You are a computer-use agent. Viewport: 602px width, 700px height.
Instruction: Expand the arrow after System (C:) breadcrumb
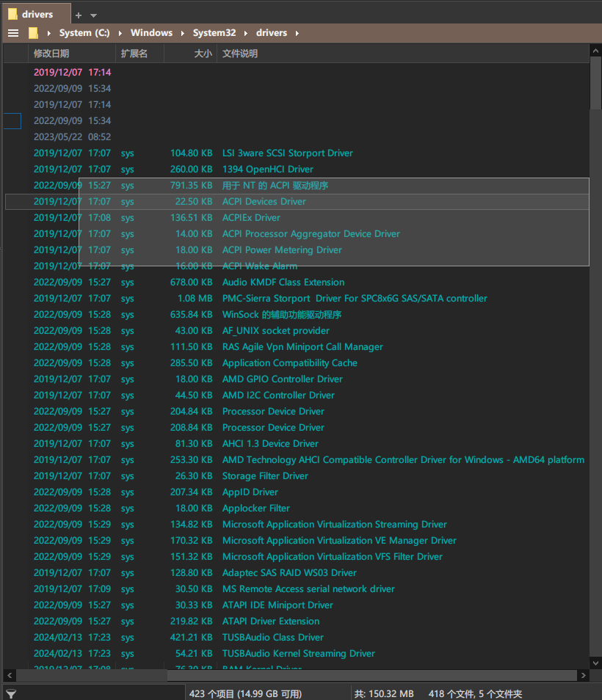pyautogui.click(x=120, y=33)
